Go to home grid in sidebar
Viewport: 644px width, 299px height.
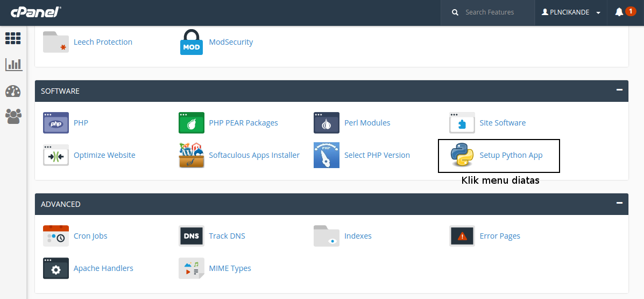tap(13, 38)
